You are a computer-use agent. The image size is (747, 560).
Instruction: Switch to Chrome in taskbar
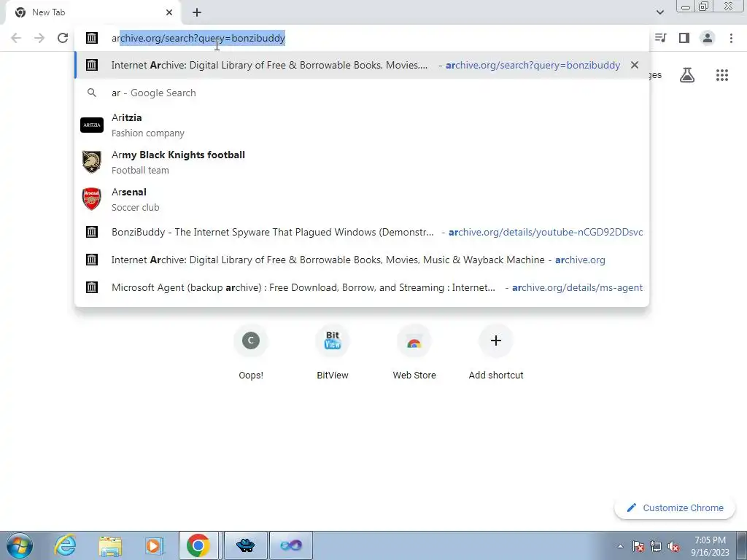pos(198,545)
